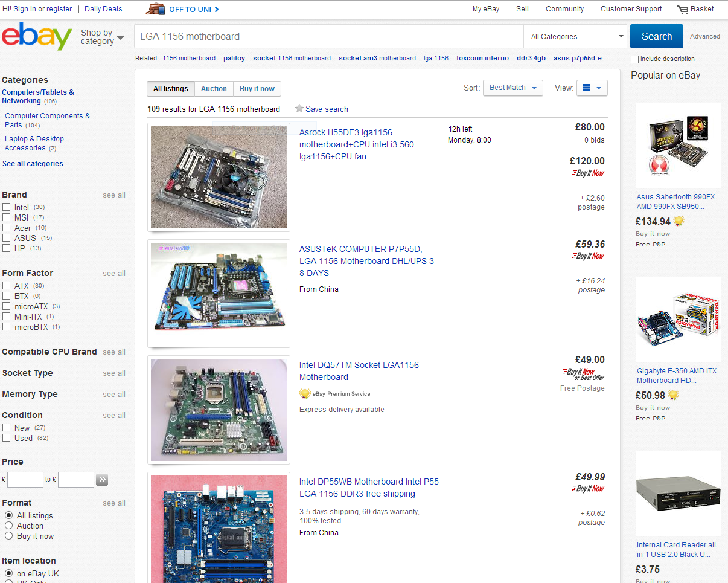Expand Format see all options
The height and width of the screenshot is (583, 728).
coord(114,503)
